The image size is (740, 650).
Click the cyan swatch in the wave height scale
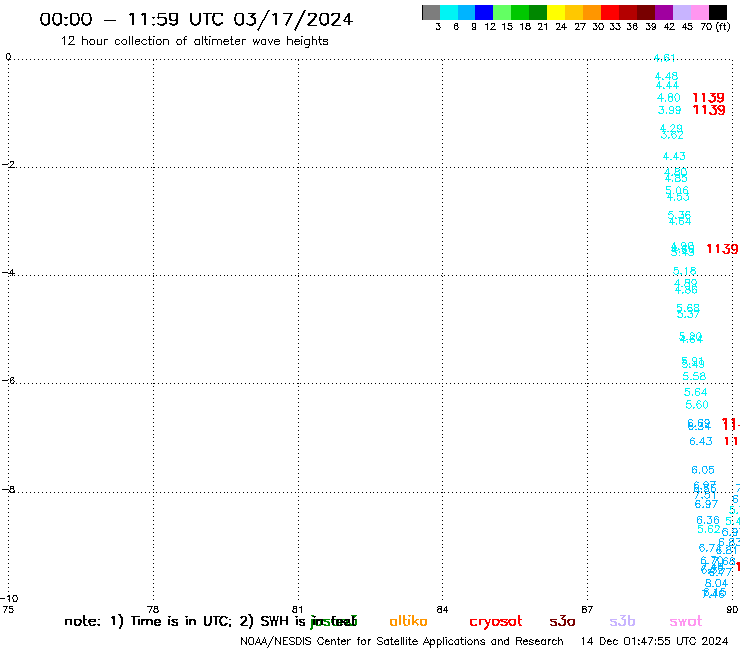pos(449,12)
